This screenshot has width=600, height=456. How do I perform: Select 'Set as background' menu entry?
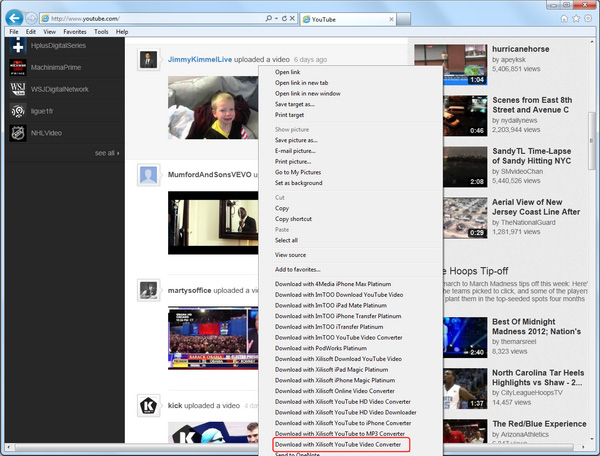click(298, 183)
